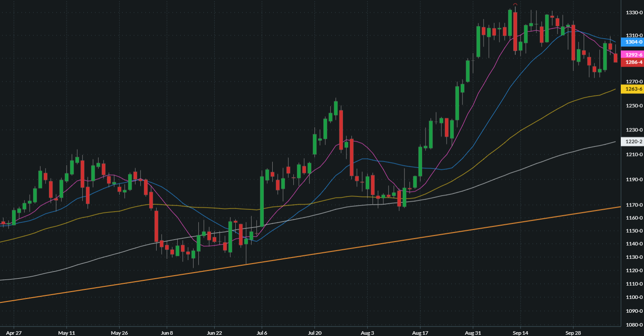Select the 1210-0 price axis label
Viewport: 644px width, 336px height.
point(634,154)
